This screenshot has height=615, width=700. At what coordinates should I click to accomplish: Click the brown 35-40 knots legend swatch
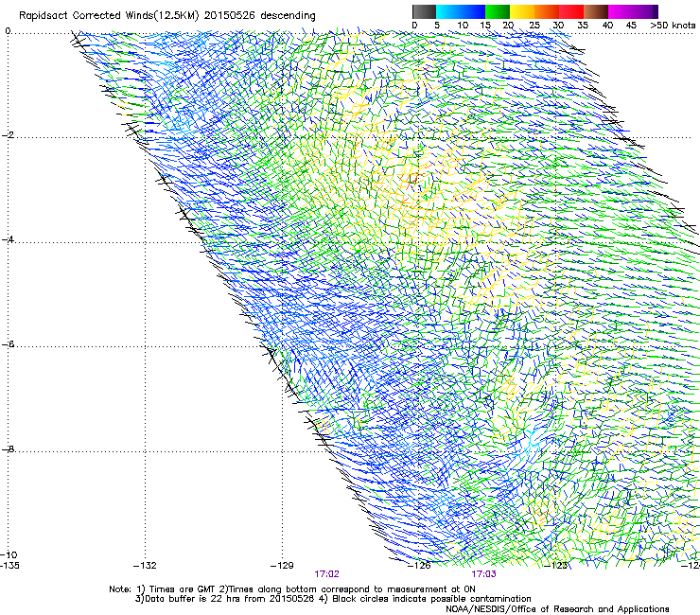tap(596, 11)
